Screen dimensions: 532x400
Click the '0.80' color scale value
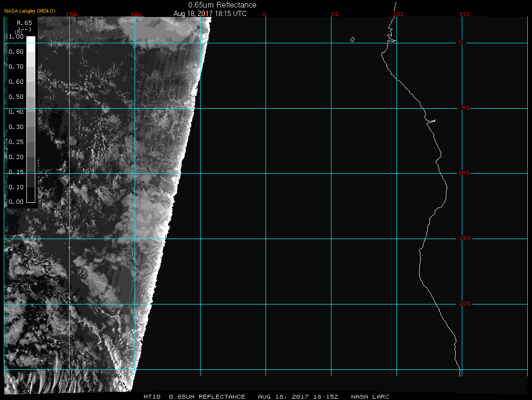click(16, 52)
